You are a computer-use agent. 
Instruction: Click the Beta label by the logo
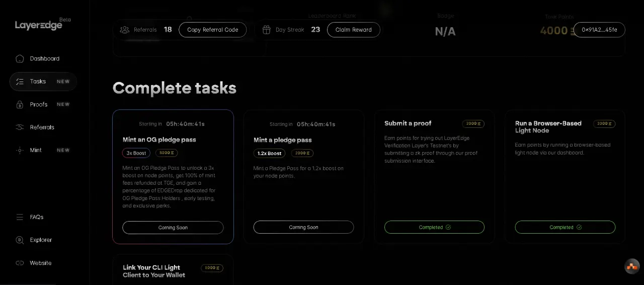click(x=65, y=20)
